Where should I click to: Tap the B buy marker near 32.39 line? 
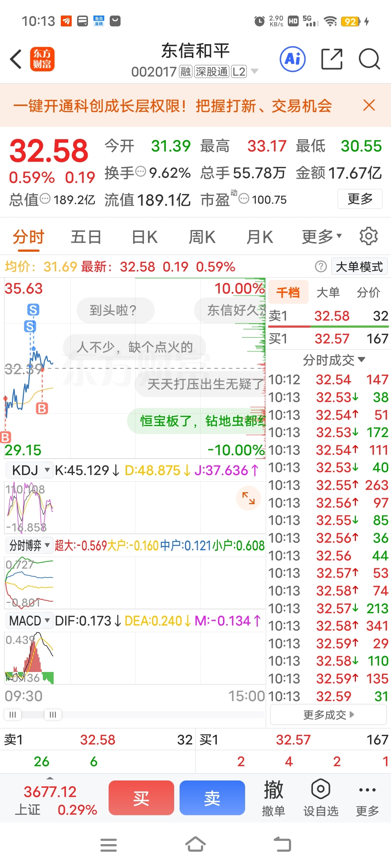pyautogui.click(x=42, y=409)
